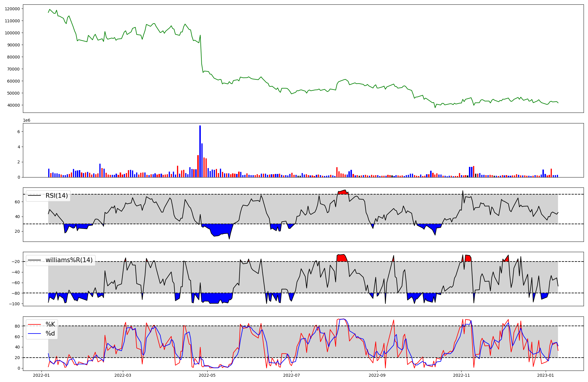Click the 1e6 volume scale notation

26,120
